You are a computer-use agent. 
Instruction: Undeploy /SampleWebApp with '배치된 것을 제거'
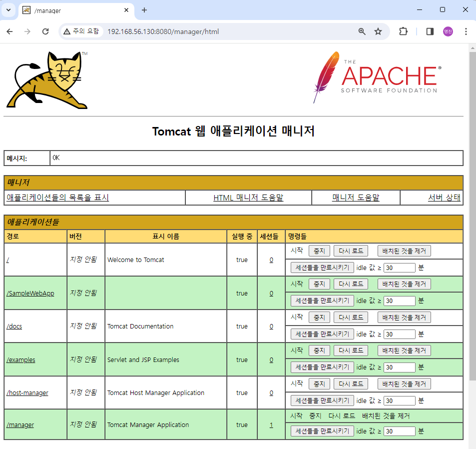click(x=404, y=284)
